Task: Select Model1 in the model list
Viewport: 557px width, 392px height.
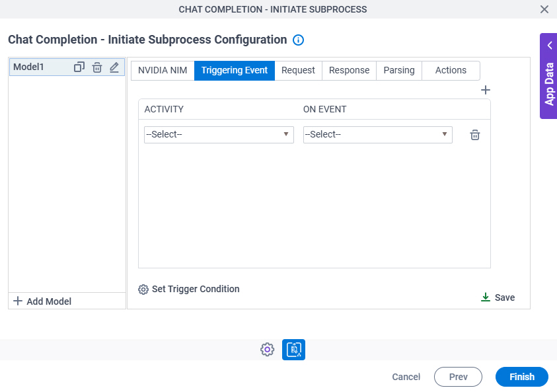Action: (28, 67)
